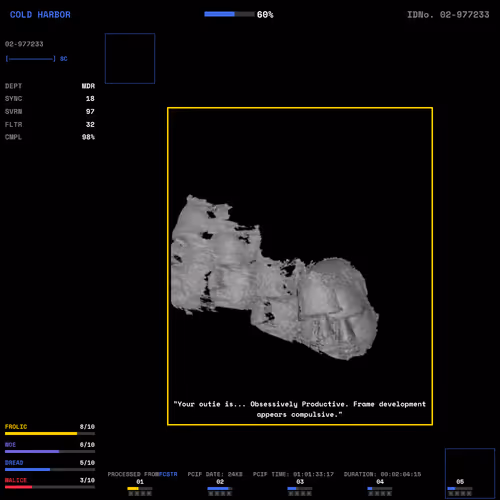The height and width of the screenshot is (500, 500).
Task: Select bin 02 progress indicator
Action: (220, 488)
